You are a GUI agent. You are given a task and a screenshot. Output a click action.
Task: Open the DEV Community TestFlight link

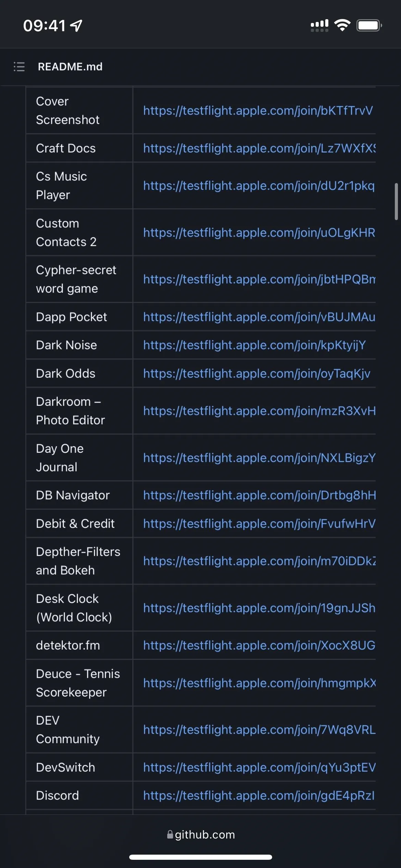click(x=259, y=730)
